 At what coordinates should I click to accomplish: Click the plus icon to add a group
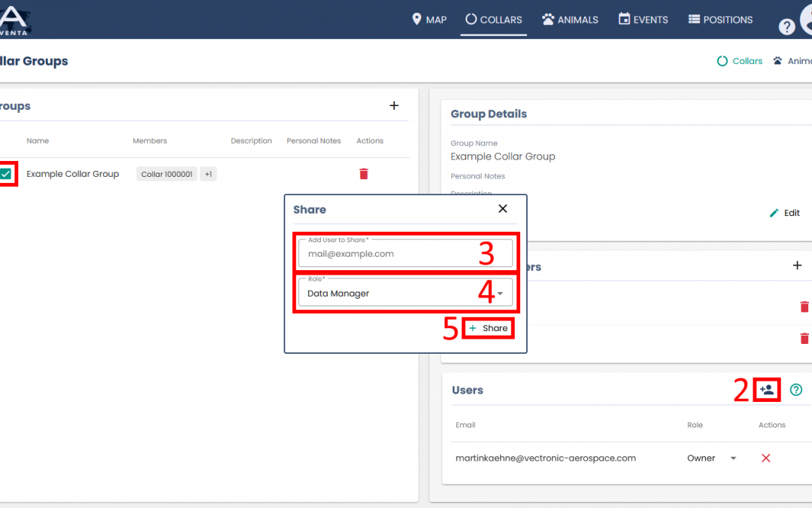[x=394, y=106]
